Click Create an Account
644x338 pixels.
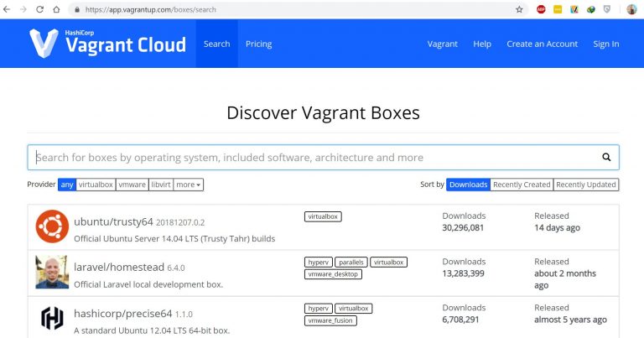[x=543, y=44]
